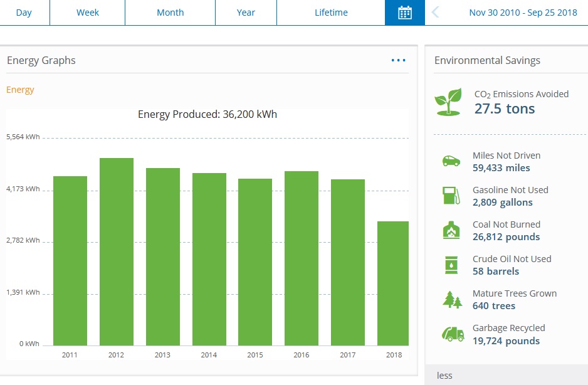Click the Miles Not Driven car icon
Viewport: 588px width, 385px height.
coord(451,161)
